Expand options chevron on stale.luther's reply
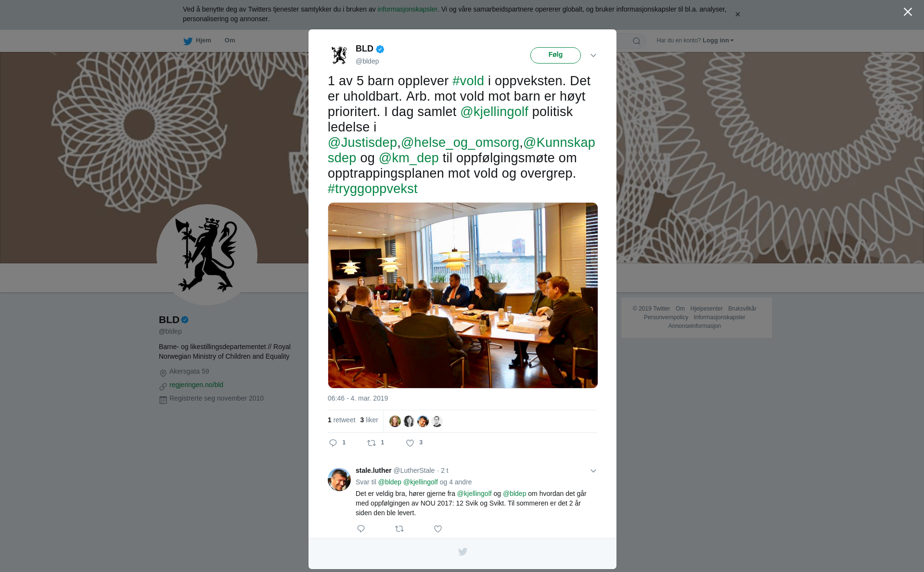 point(593,471)
